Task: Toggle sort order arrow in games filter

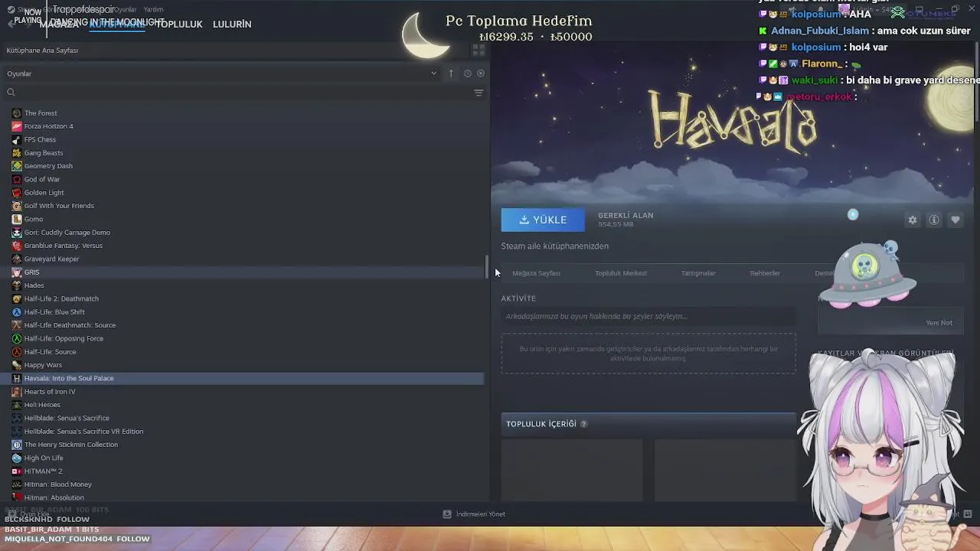Action: (x=451, y=73)
